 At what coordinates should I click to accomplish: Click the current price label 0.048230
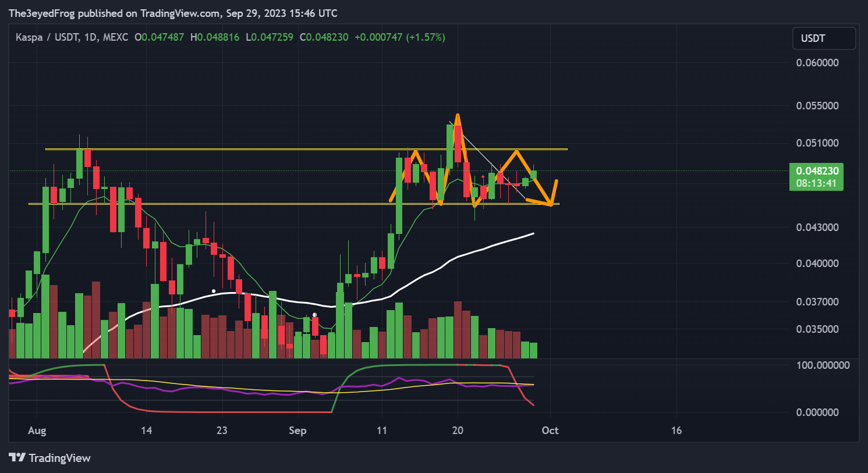coord(817,171)
